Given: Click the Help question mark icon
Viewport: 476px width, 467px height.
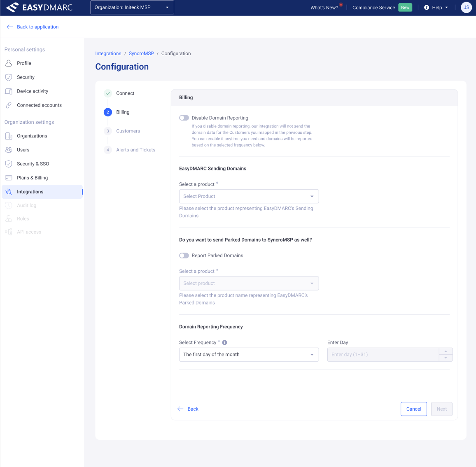Looking at the screenshot, I should (x=427, y=7).
